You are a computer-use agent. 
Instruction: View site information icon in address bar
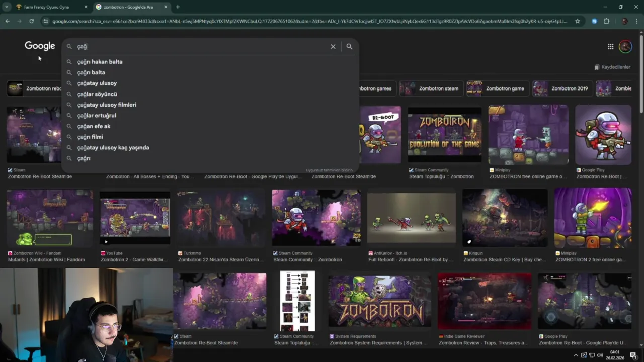click(46, 21)
